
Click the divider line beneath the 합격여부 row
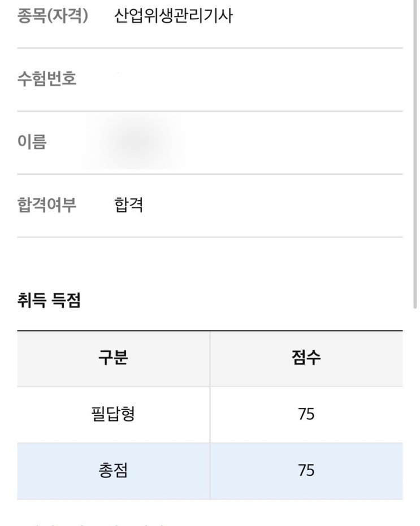pos(210,237)
